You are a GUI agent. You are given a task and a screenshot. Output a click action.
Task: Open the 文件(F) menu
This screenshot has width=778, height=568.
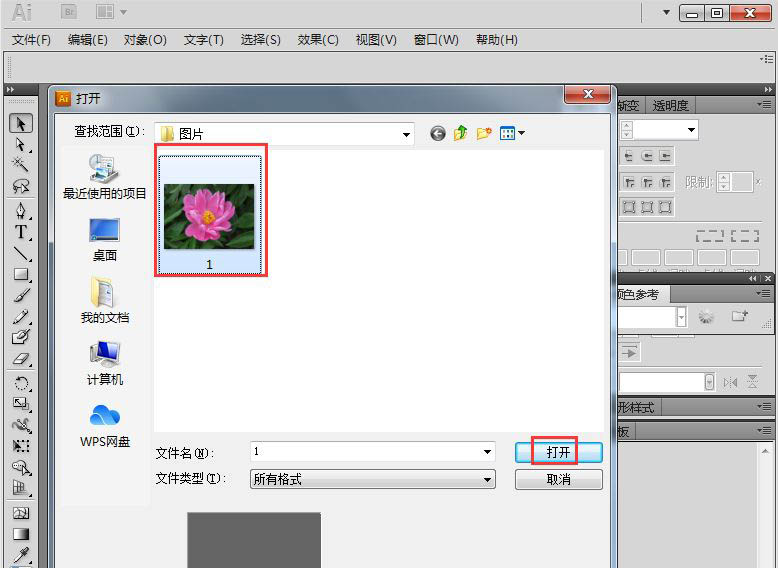coord(31,40)
